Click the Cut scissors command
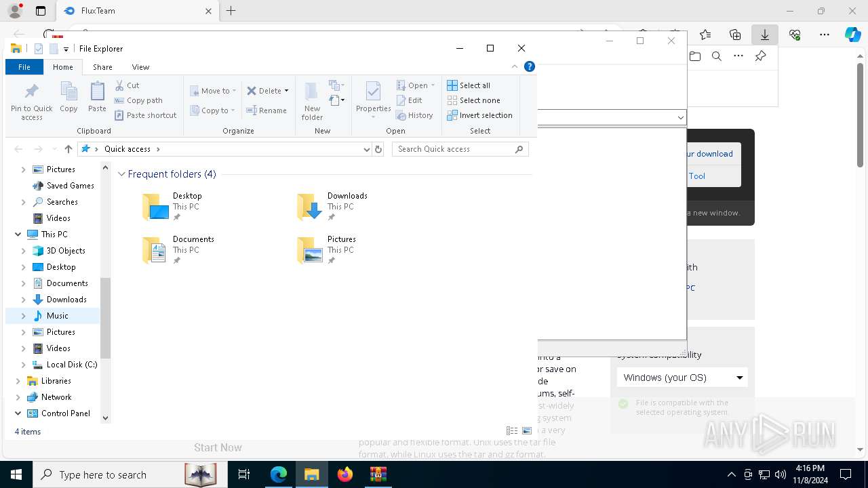 tap(127, 85)
